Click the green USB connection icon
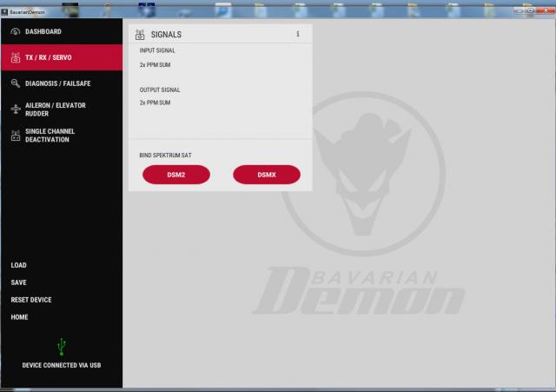Screen dimensions: 556x392 point(62,347)
